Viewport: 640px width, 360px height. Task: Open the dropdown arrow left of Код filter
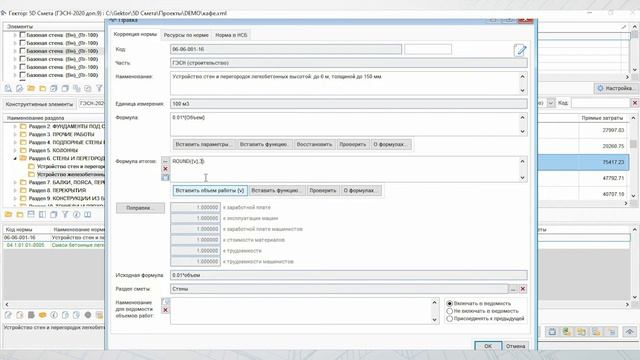click(x=551, y=103)
